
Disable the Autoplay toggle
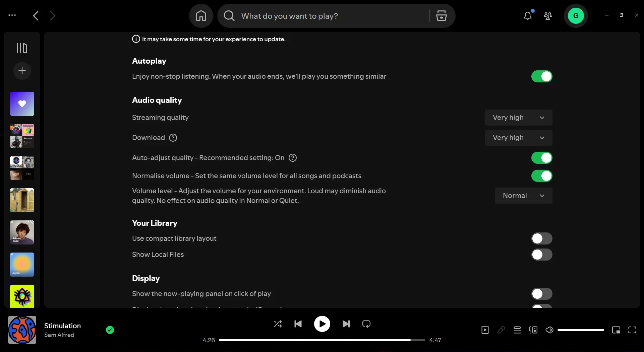pos(542,76)
